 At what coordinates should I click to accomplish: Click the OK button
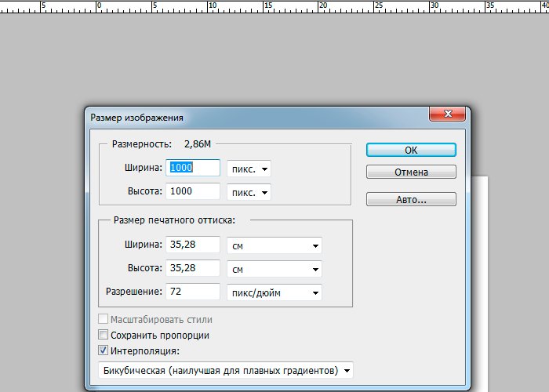click(x=411, y=150)
